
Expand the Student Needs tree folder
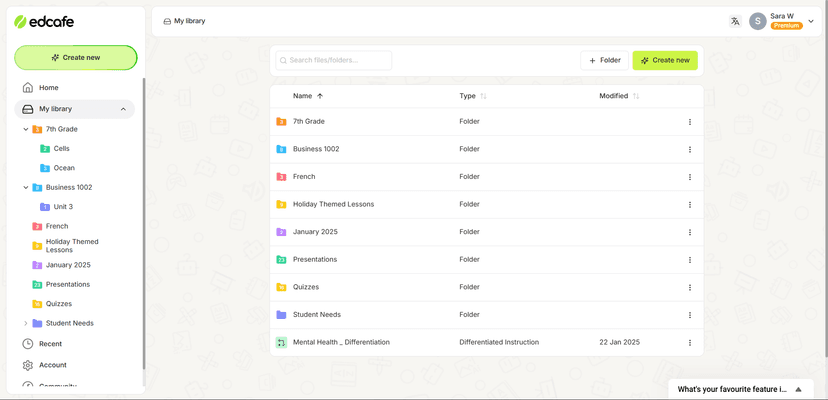coord(25,323)
